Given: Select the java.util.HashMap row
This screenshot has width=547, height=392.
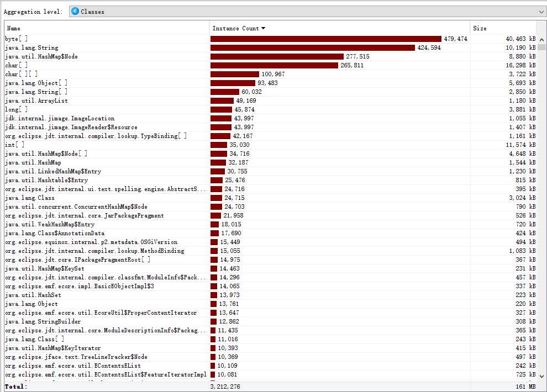Looking at the screenshot, I should (270, 162).
